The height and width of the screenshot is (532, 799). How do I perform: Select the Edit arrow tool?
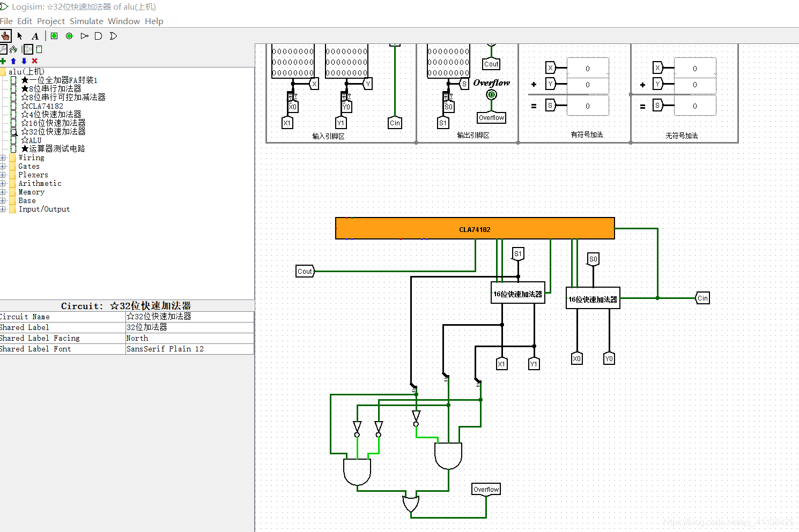20,36
